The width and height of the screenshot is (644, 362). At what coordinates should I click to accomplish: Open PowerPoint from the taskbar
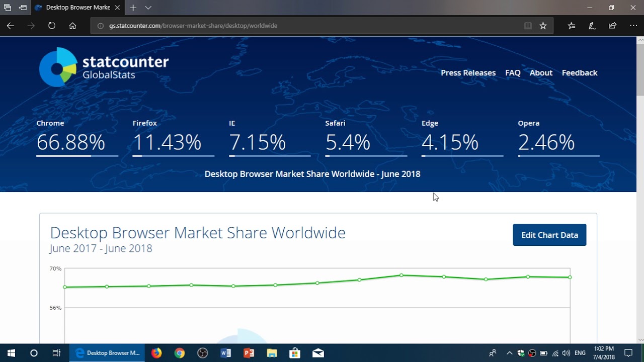click(x=249, y=353)
